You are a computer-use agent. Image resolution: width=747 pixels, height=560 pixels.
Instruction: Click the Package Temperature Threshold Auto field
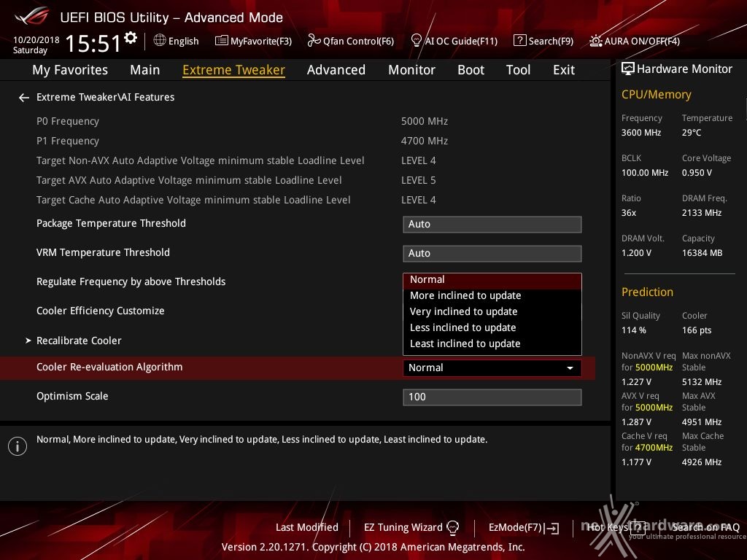point(492,225)
